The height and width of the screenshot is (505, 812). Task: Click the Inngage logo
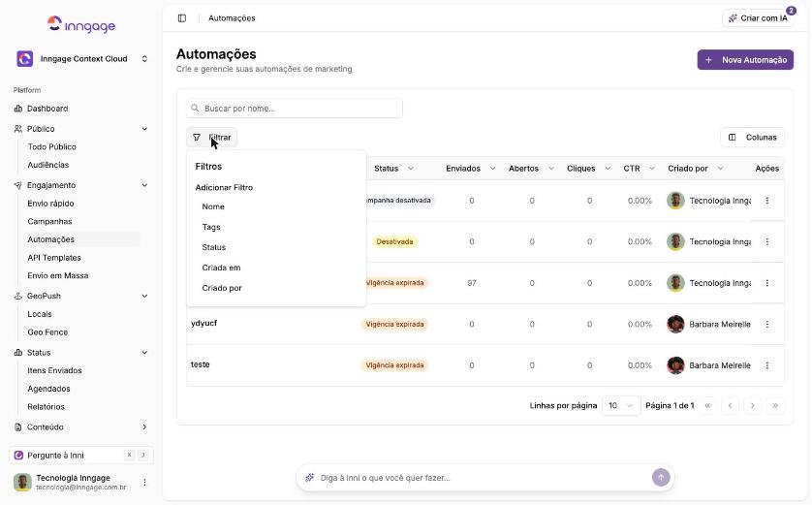pyautogui.click(x=81, y=24)
